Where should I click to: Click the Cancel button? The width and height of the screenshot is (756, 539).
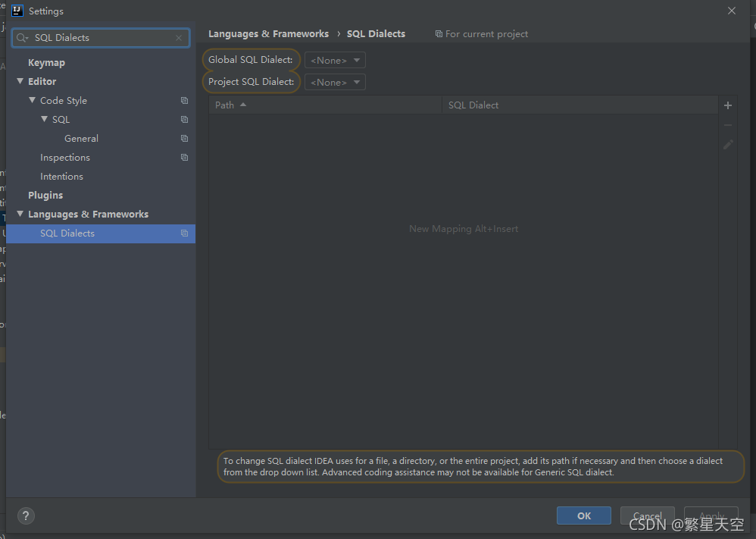(647, 515)
